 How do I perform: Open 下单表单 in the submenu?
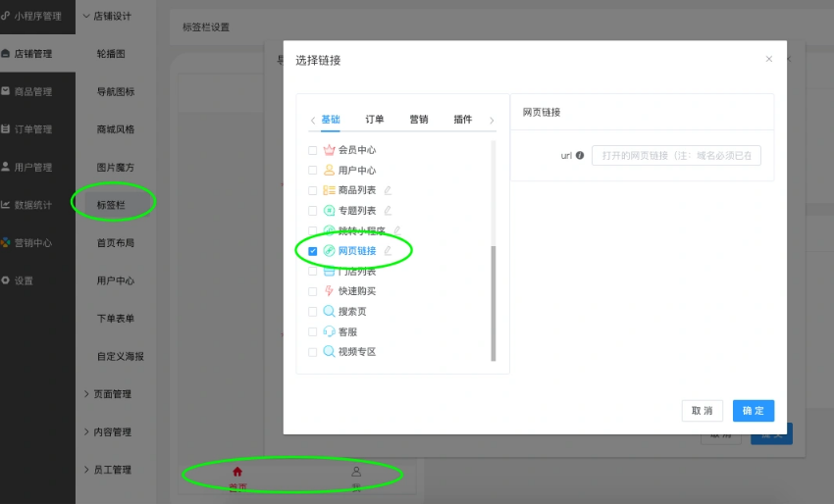tap(116, 319)
